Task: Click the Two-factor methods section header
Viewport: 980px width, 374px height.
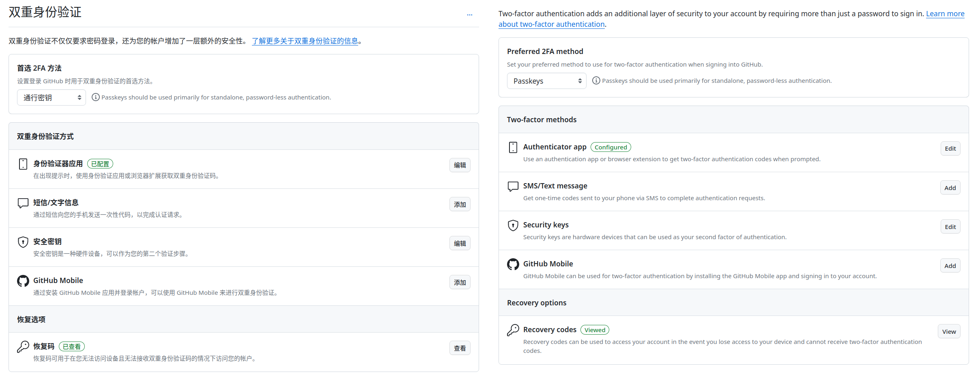Action: tap(542, 120)
